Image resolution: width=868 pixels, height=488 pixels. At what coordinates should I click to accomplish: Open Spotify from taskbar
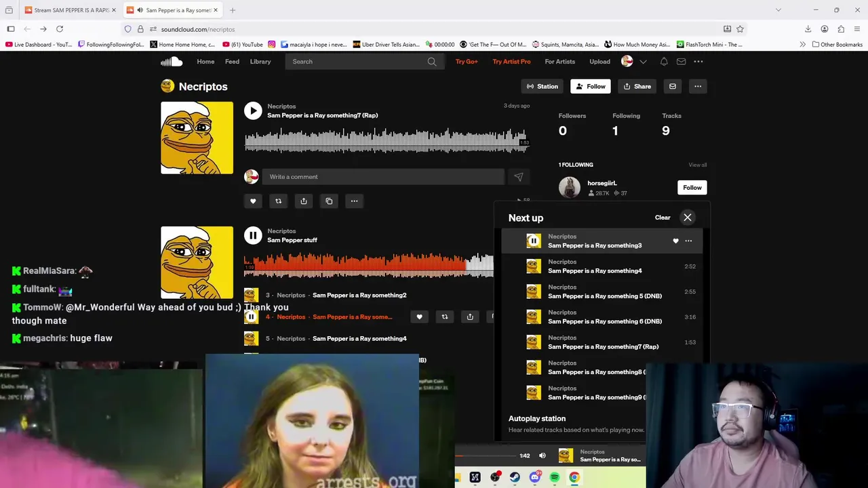pyautogui.click(x=555, y=477)
